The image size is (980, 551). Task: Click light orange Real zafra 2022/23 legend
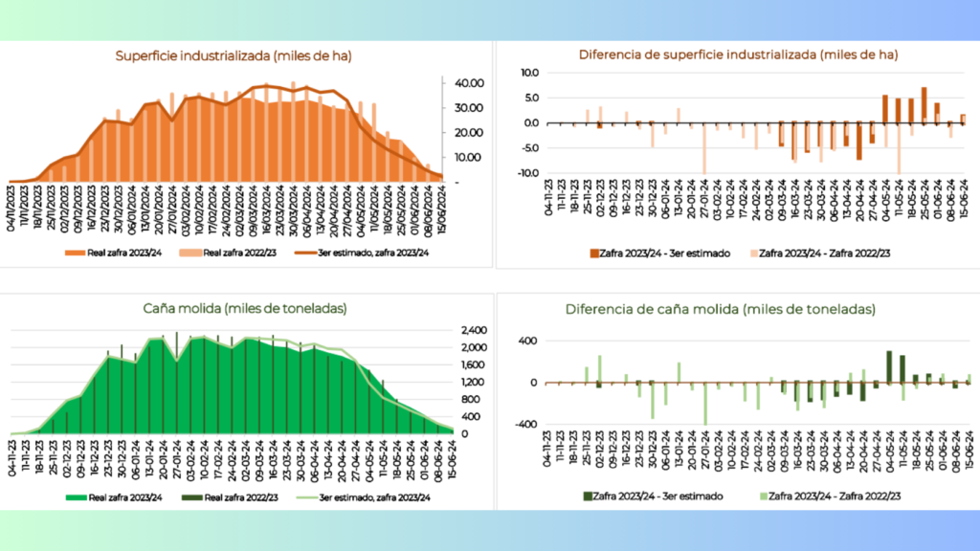[x=228, y=253]
